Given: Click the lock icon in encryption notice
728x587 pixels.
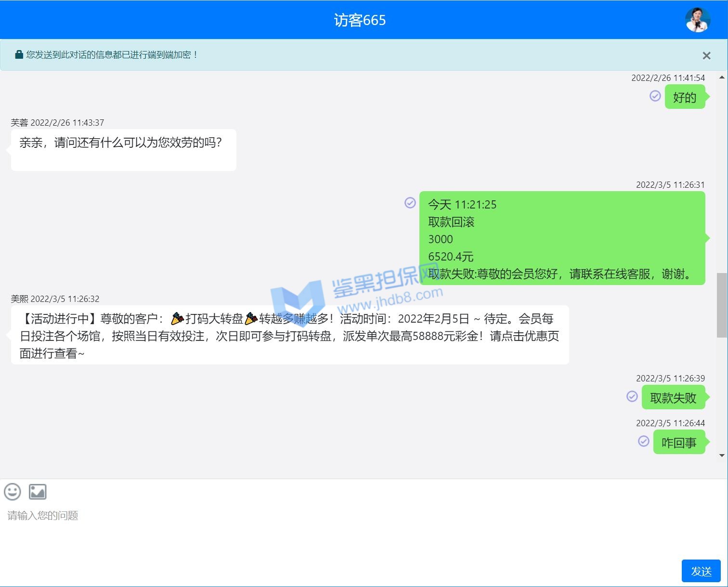Looking at the screenshot, I should point(19,54).
